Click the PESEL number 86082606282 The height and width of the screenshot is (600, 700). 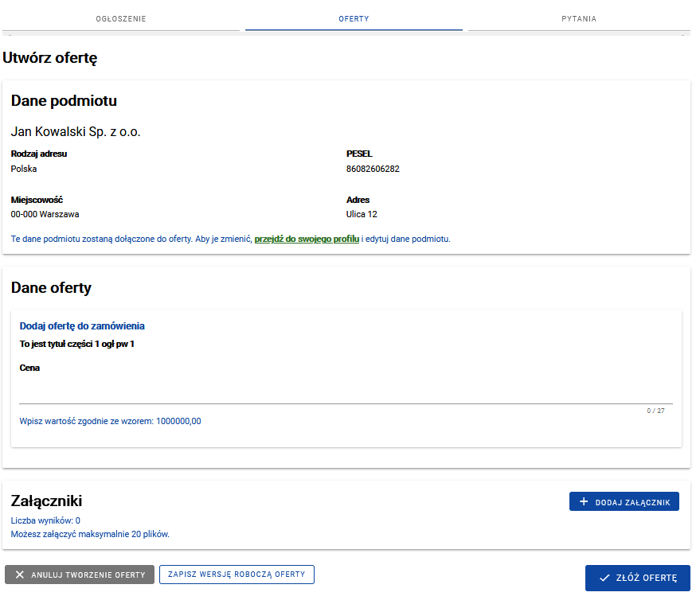pyautogui.click(x=373, y=169)
